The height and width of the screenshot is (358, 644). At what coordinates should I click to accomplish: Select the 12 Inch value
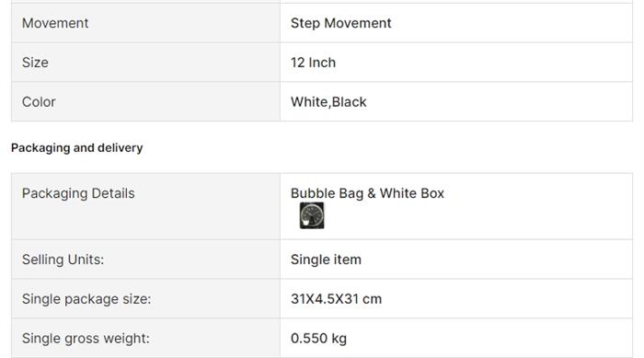(x=313, y=63)
